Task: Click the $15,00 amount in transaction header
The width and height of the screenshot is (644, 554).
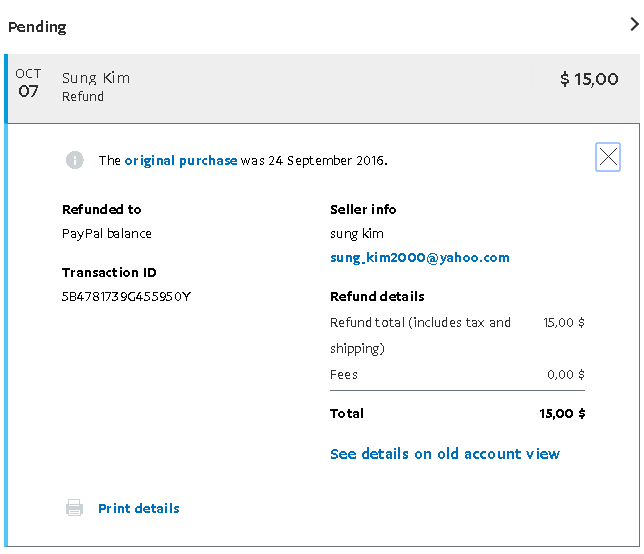Action: 589,79
